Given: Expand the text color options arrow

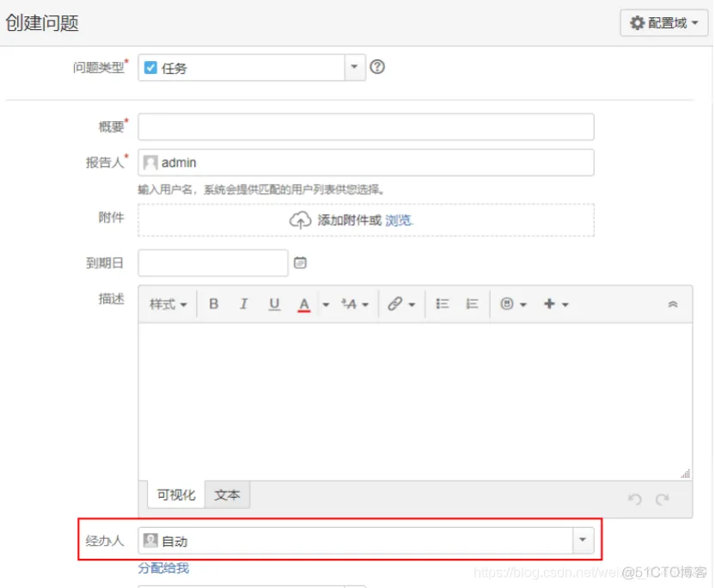Looking at the screenshot, I should tap(326, 304).
